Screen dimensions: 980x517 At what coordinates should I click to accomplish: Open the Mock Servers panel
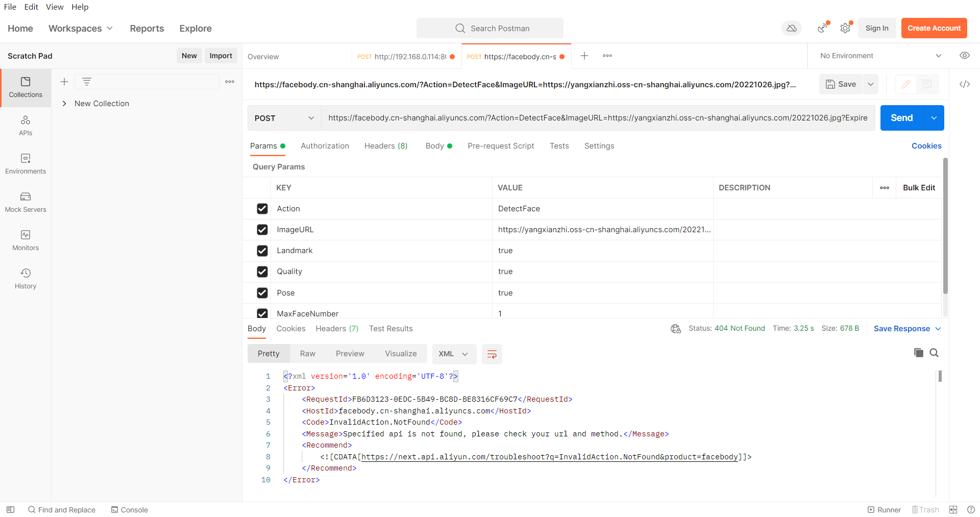26,202
